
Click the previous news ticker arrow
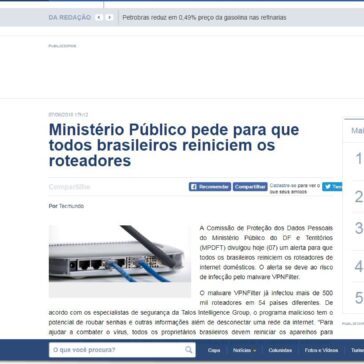(x=99, y=18)
